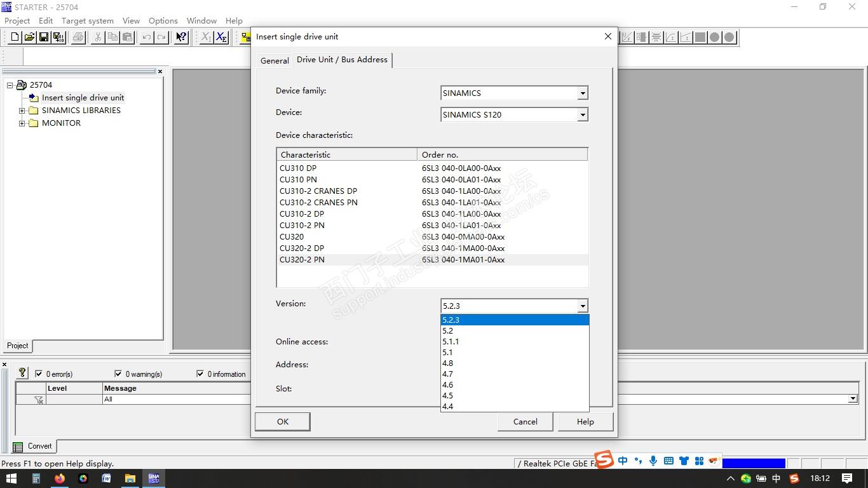Click the Sogou input S logo
This screenshot has width=868, height=488.
(604, 460)
